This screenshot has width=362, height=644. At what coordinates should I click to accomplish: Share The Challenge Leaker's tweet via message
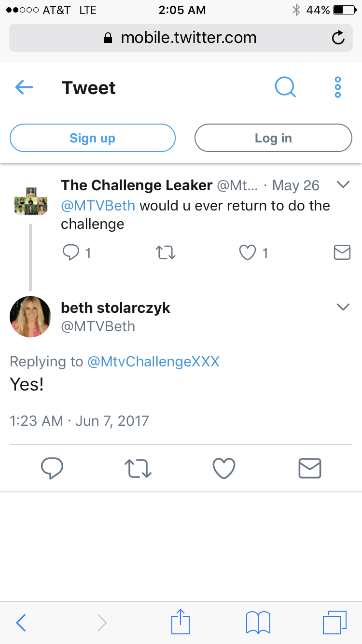[x=342, y=252]
